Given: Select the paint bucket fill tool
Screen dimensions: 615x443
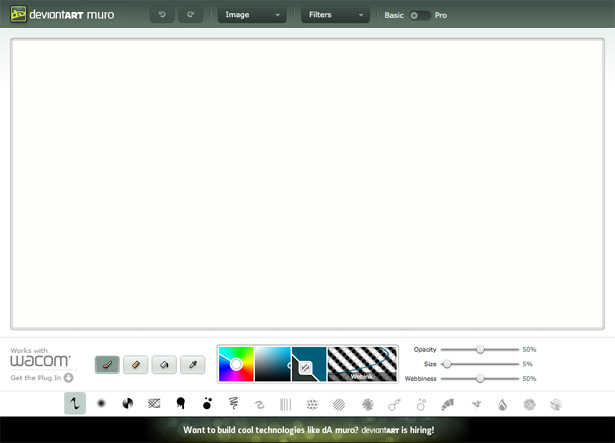Looking at the screenshot, I should click(164, 365).
